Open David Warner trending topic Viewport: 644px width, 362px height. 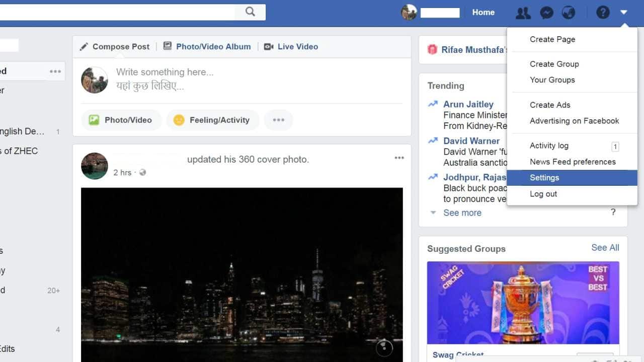pyautogui.click(x=471, y=141)
